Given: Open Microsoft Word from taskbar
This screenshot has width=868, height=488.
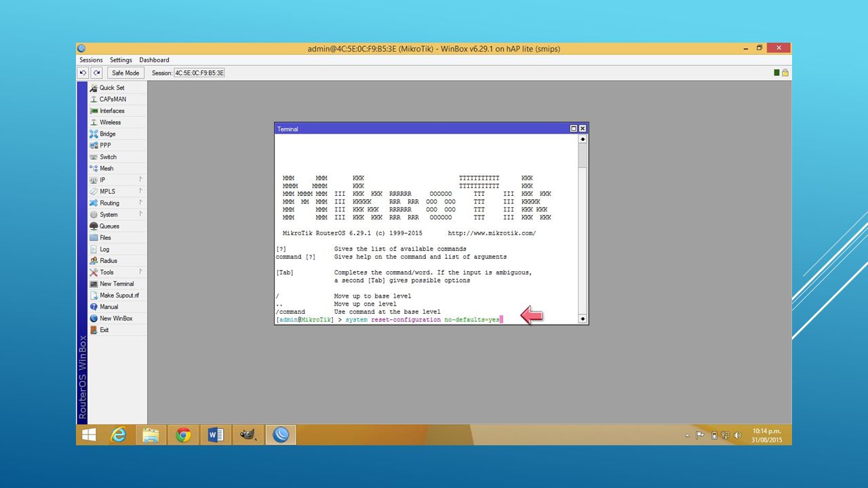Looking at the screenshot, I should 216,435.
